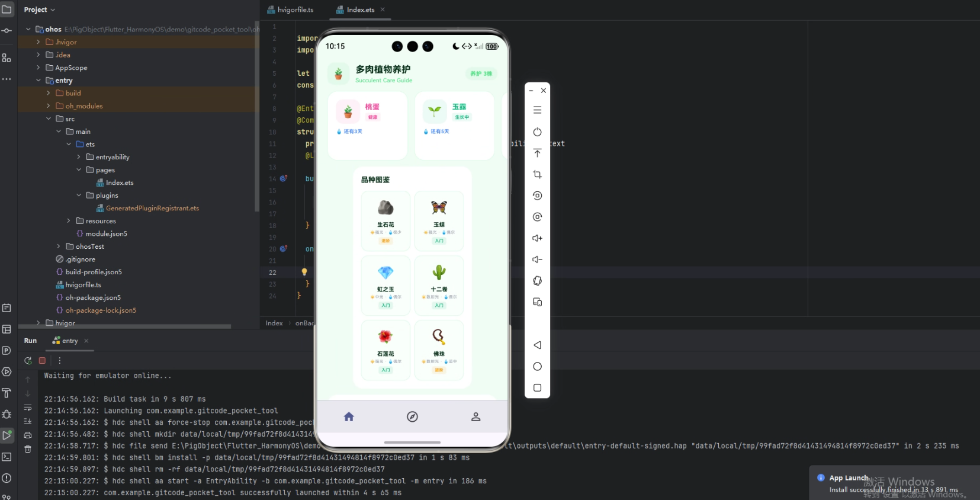The width and height of the screenshot is (980, 500).
Task: Open the Terminal tool window icon
Action: 7,457
